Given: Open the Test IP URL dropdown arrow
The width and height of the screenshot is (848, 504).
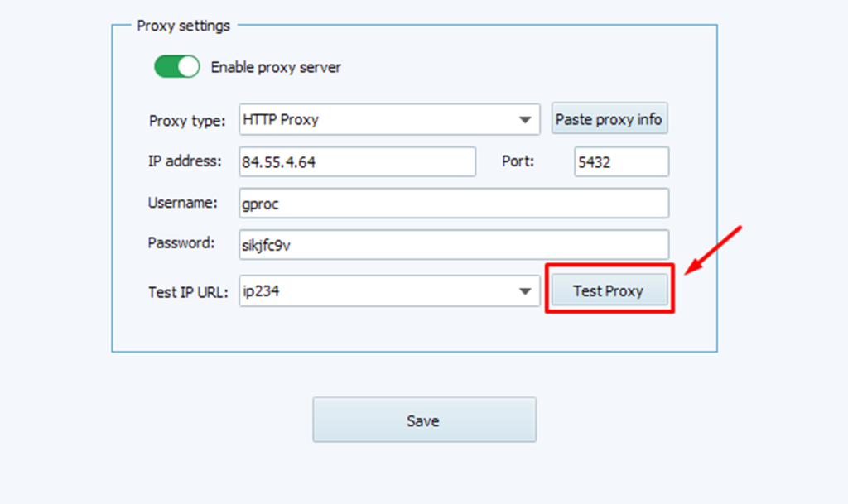Looking at the screenshot, I should tap(524, 291).
